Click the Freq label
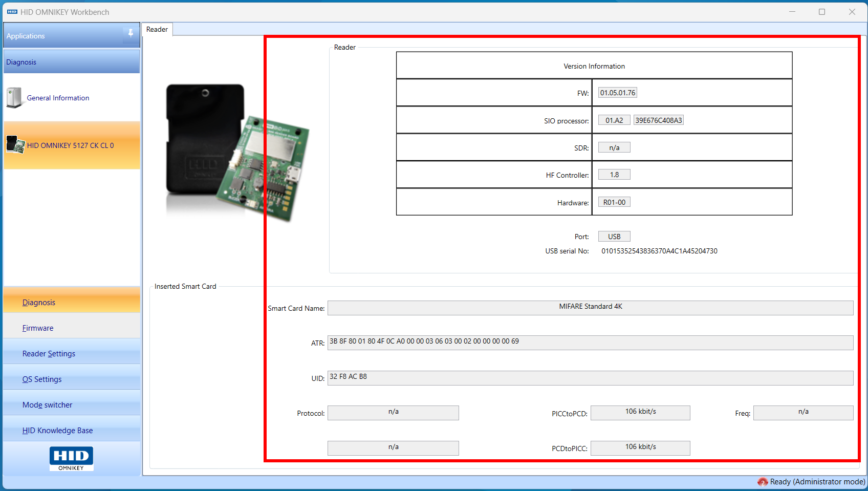 [743, 414]
